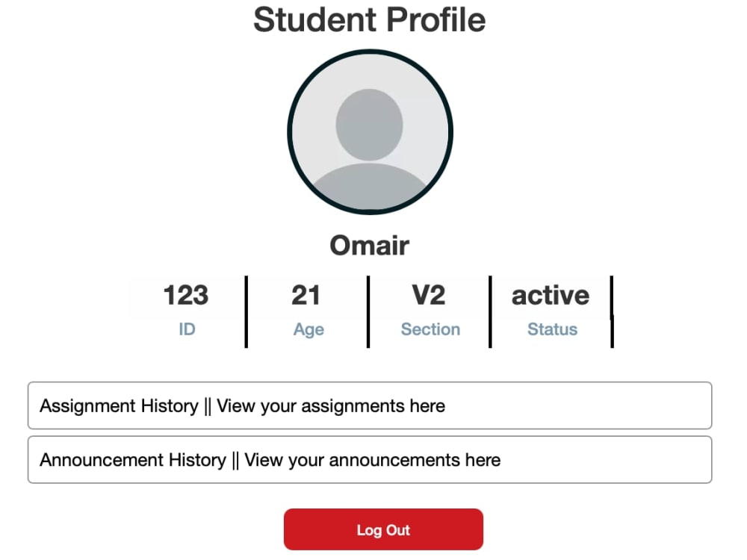The height and width of the screenshot is (560, 747).
Task: Click the active status value
Action: pyautogui.click(x=551, y=295)
